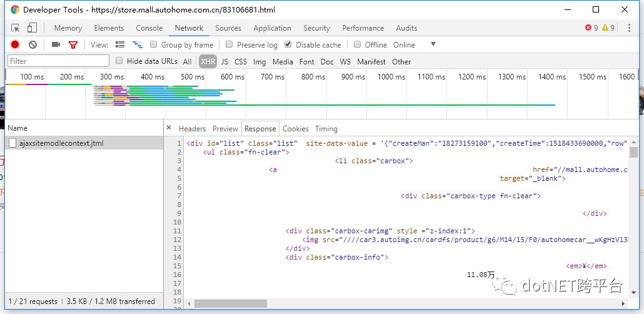The image size is (644, 314).
Task: Open the Chrome icon in the title bar
Action: coord(15,9)
